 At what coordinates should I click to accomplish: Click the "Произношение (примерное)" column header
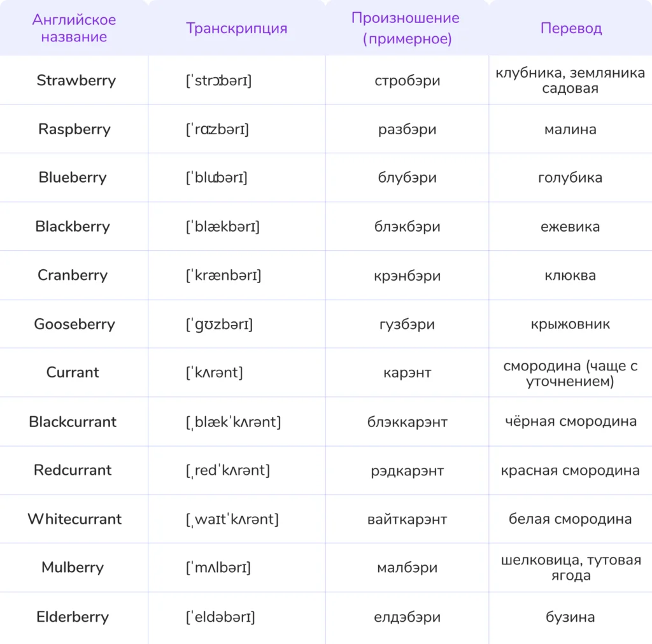pyautogui.click(x=406, y=28)
